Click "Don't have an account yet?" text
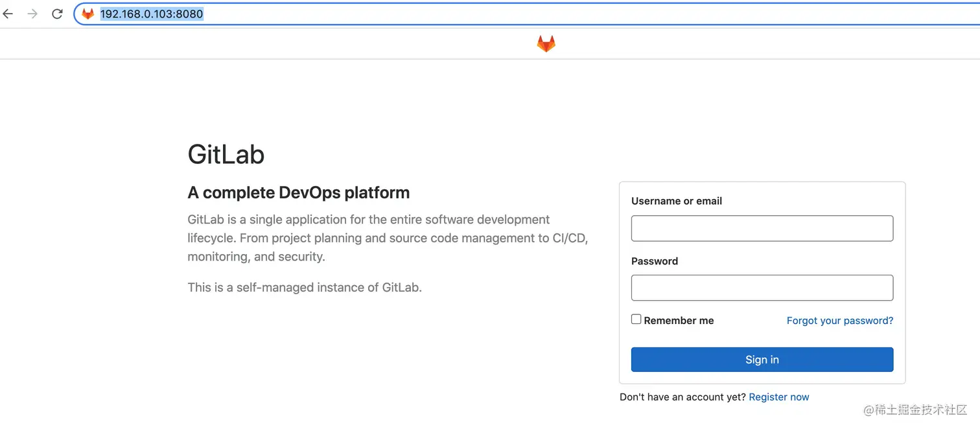Screen dimensions: 980x429 tap(682, 397)
